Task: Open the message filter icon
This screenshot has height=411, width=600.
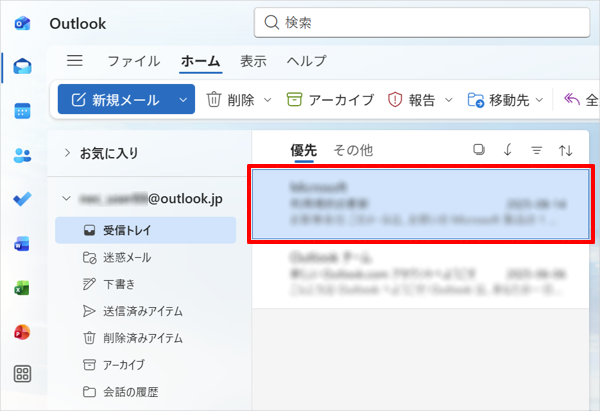Action: click(536, 150)
